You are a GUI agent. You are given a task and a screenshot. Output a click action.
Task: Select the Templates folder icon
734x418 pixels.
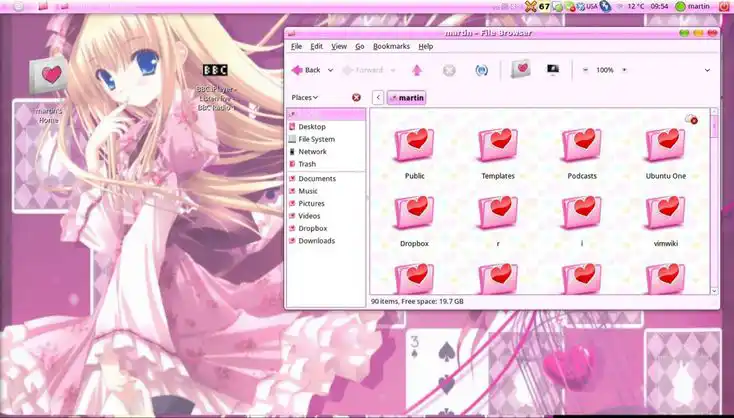(498, 145)
